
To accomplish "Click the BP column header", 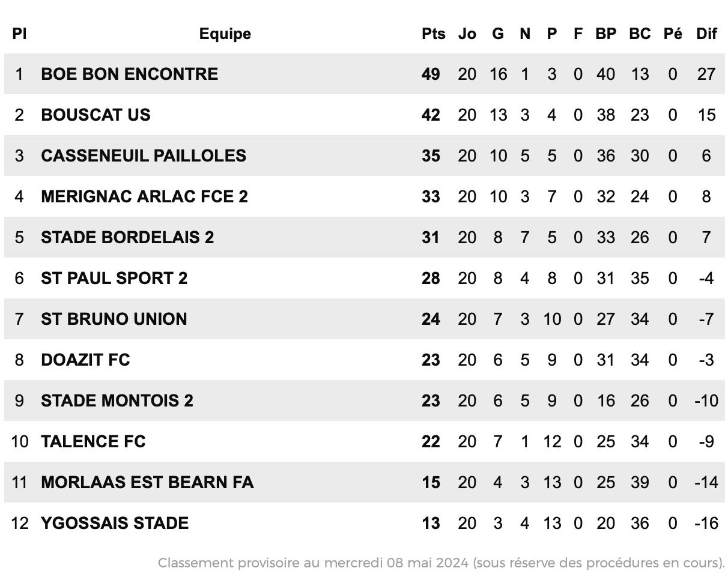I will (x=606, y=34).
